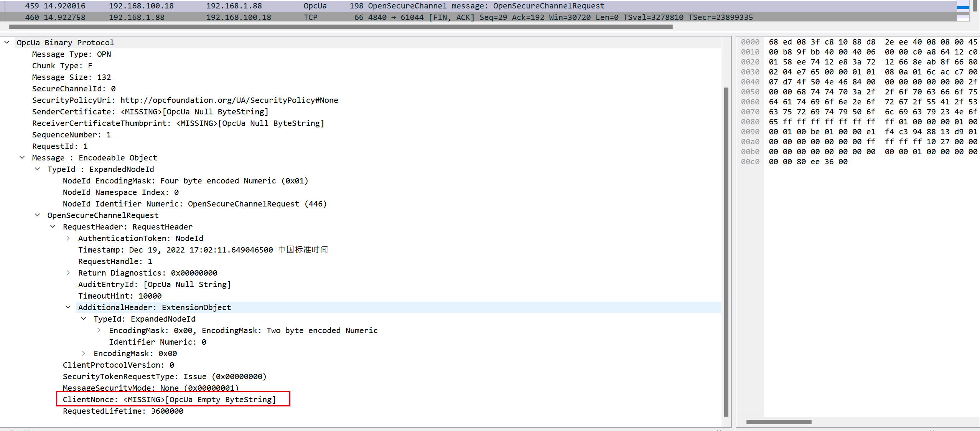980x431 pixels.
Task: Select the MessageSecurityMode: None field
Action: (150, 388)
